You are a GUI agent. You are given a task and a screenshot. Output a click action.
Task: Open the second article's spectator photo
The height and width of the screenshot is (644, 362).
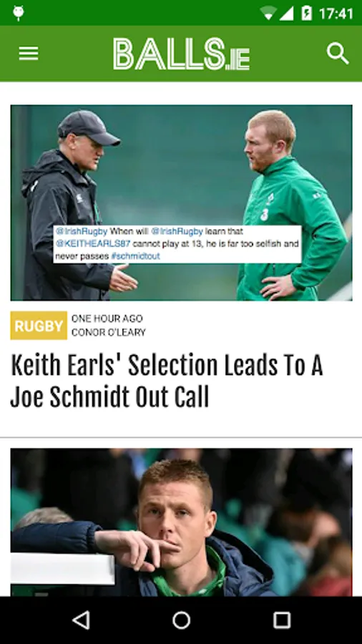pyautogui.click(x=182, y=522)
